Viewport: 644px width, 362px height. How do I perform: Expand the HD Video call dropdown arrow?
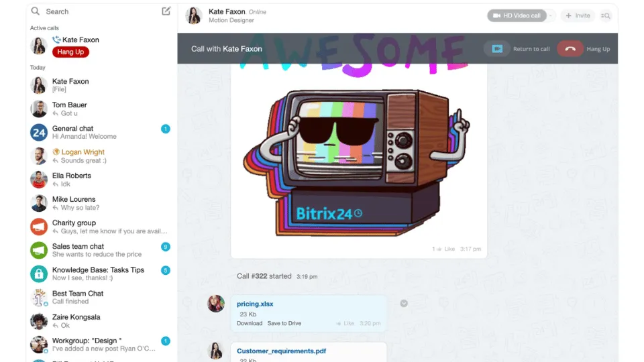pyautogui.click(x=550, y=15)
